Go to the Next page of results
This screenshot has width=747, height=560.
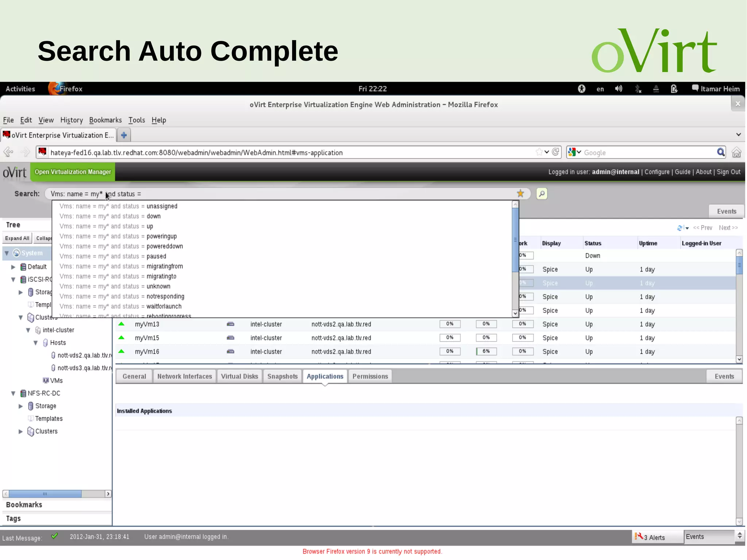(x=728, y=228)
